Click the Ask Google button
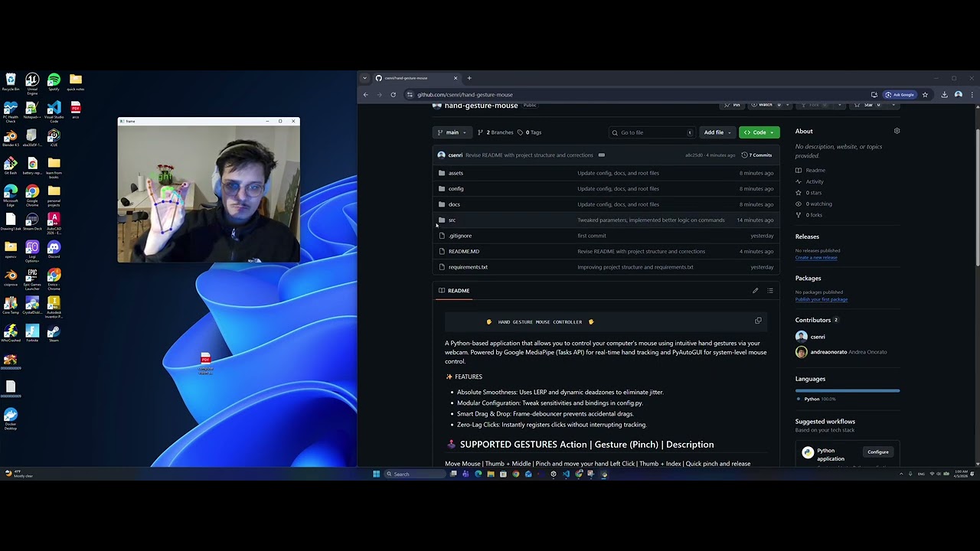The height and width of the screenshot is (551, 980). click(x=900, y=95)
